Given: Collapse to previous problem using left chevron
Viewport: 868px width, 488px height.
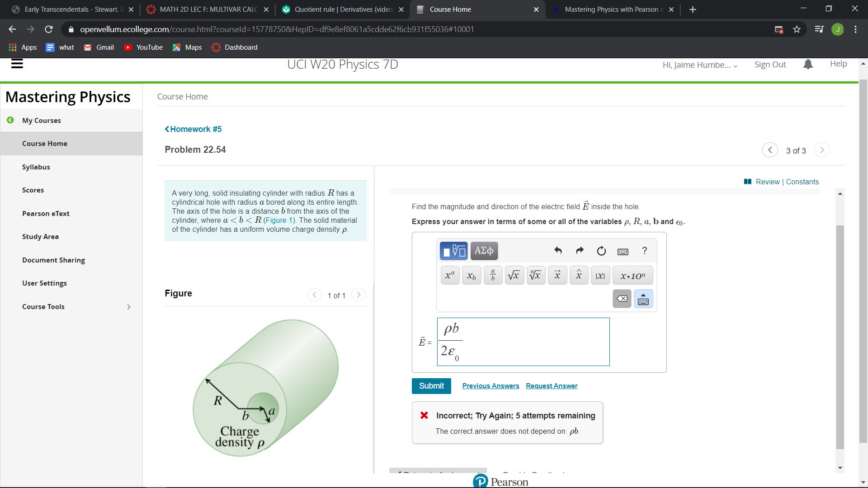Looking at the screenshot, I should pos(769,150).
